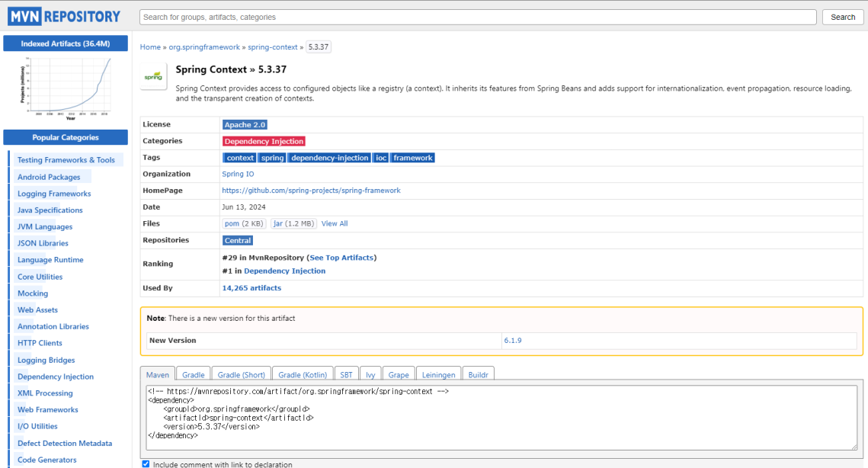The image size is (868, 468).
Task: Open Dependency Injection ranking link
Action: tap(284, 271)
